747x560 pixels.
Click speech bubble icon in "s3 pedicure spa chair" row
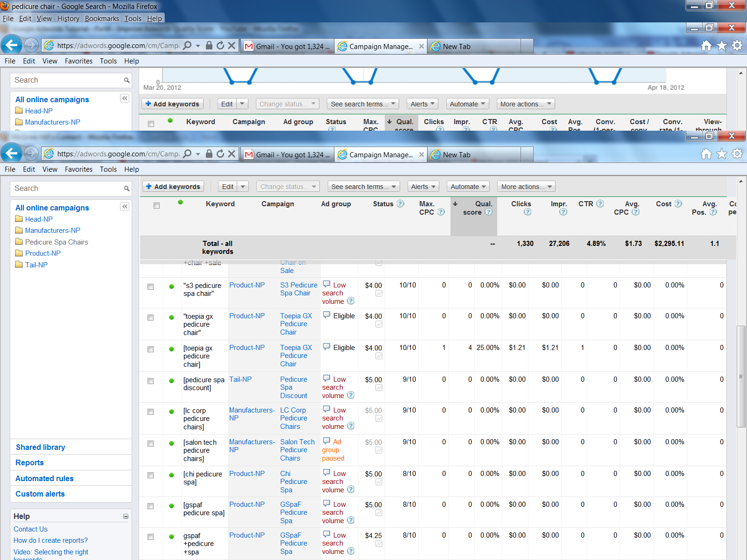pos(326,284)
